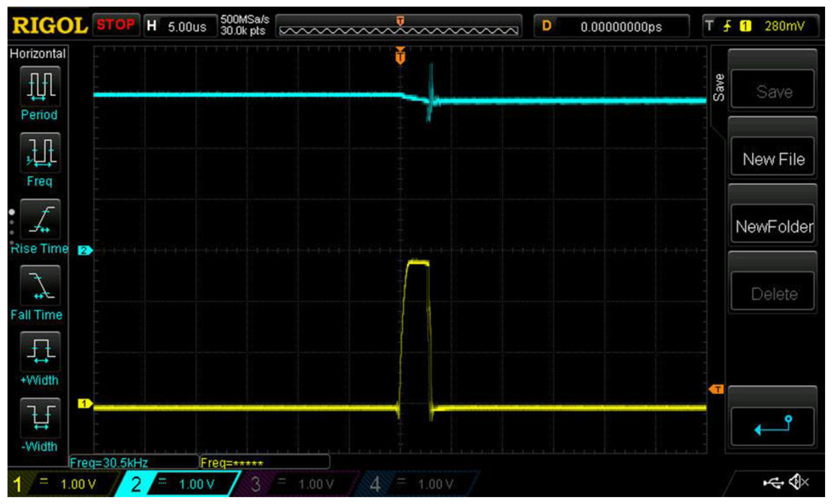Click the back arrow return icon
Image resolution: width=832 pixels, height=504 pixels.
(x=773, y=427)
